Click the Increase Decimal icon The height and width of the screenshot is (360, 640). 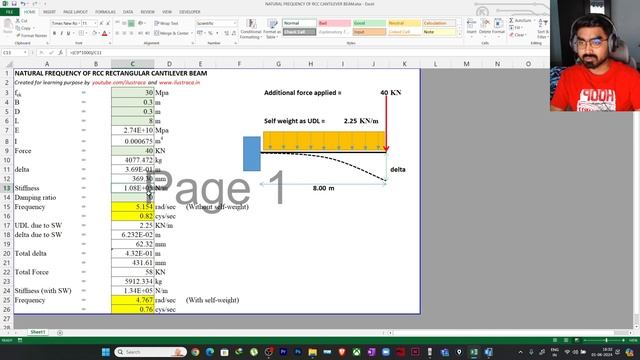point(226,33)
